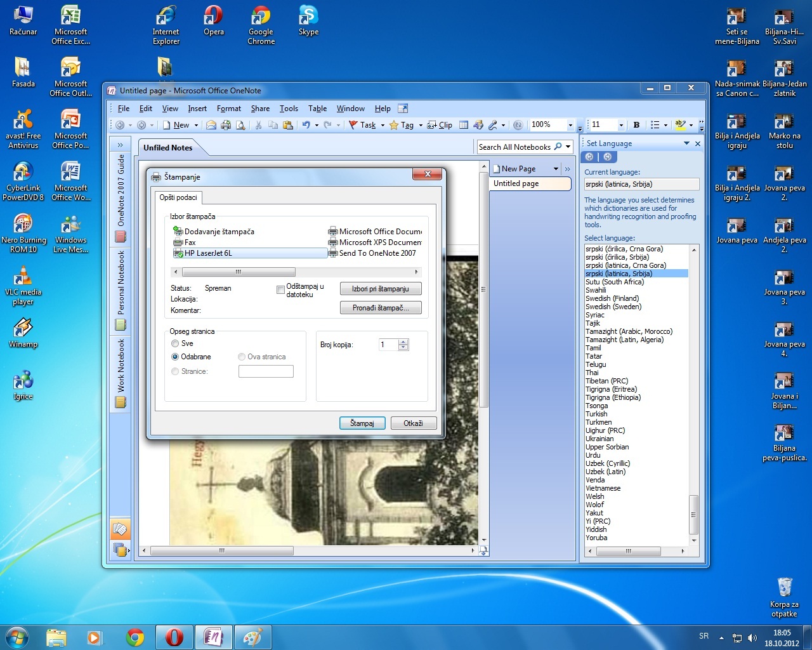Open the New Page dropdown arrow

click(556, 169)
